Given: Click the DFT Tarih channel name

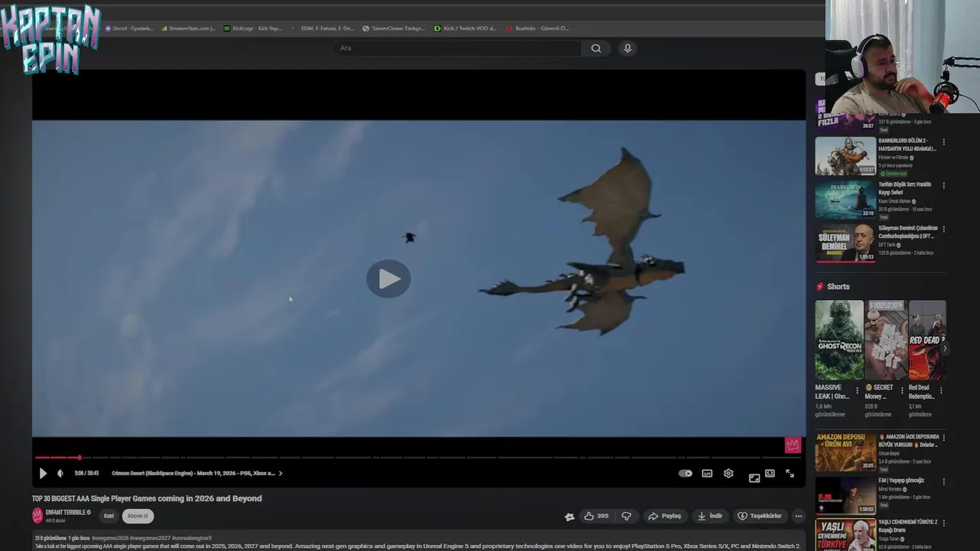Looking at the screenshot, I should click(887, 245).
